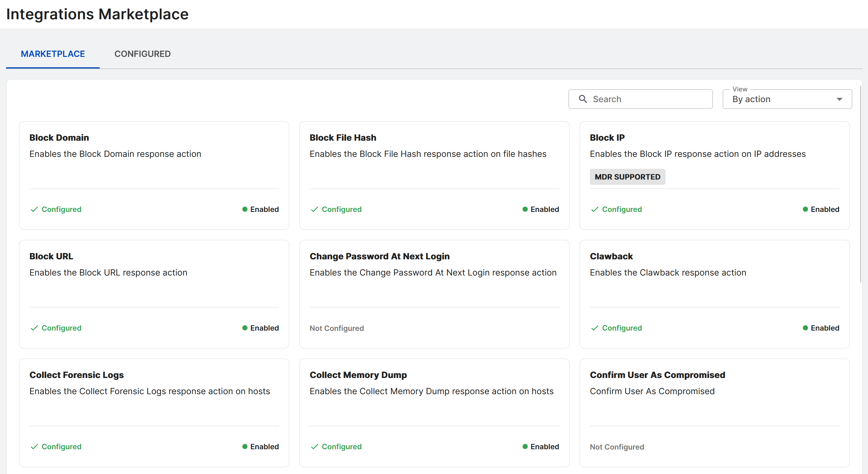Click Not Configured on Confirm User card
This screenshot has height=474, width=868.
click(617, 447)
